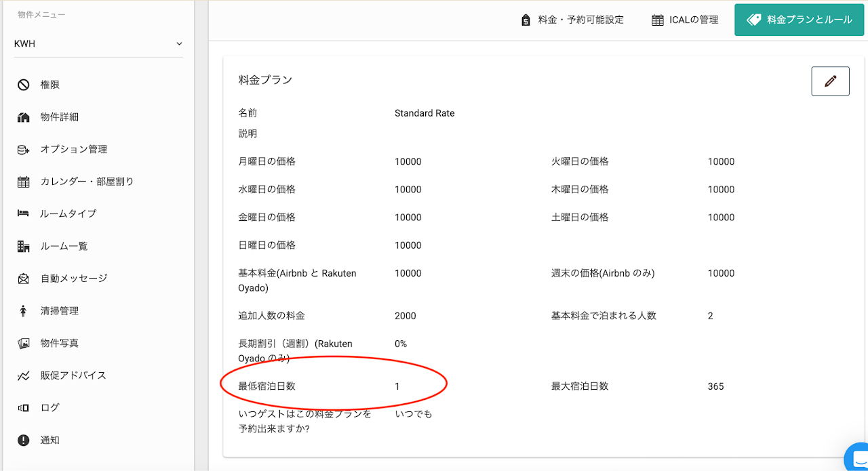Open the chat widget bubble

tap(858, 458)
